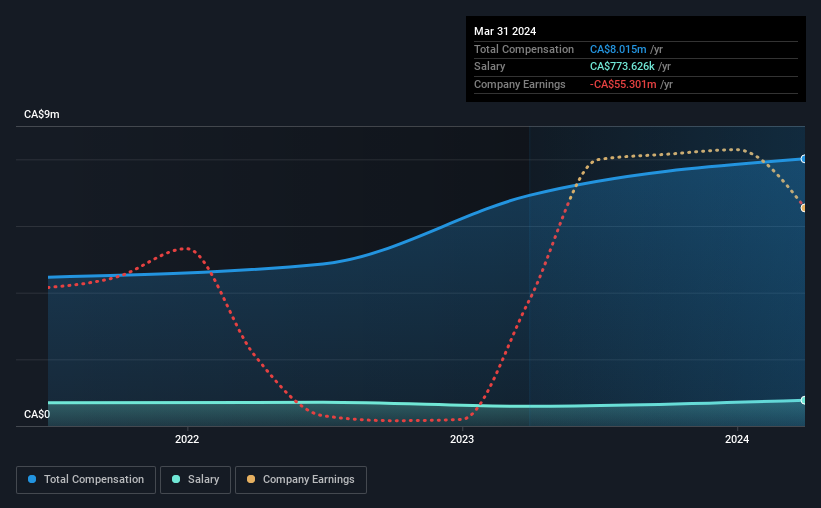
Task: Toggle the Salary legend button
Action: pyautogui.click(x=195, y=480)
